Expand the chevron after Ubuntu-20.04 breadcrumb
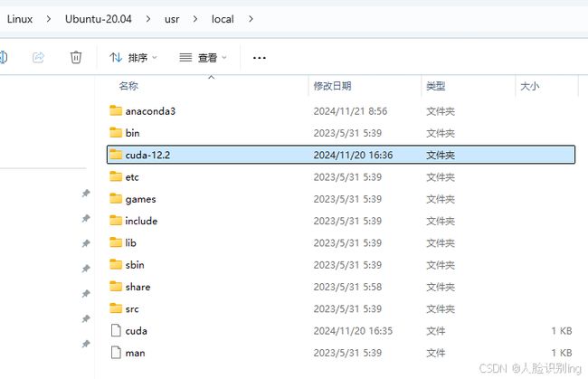 (x=148, y=19)
